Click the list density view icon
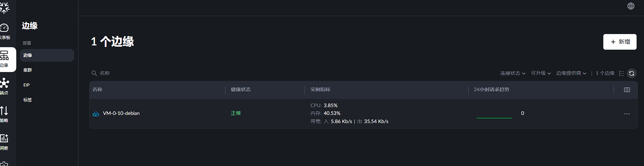The width and height of the screenshot is (644, 166). 621,73
